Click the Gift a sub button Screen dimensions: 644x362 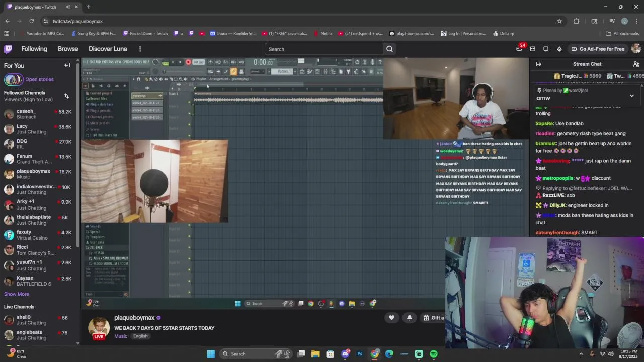click(434, 318)
